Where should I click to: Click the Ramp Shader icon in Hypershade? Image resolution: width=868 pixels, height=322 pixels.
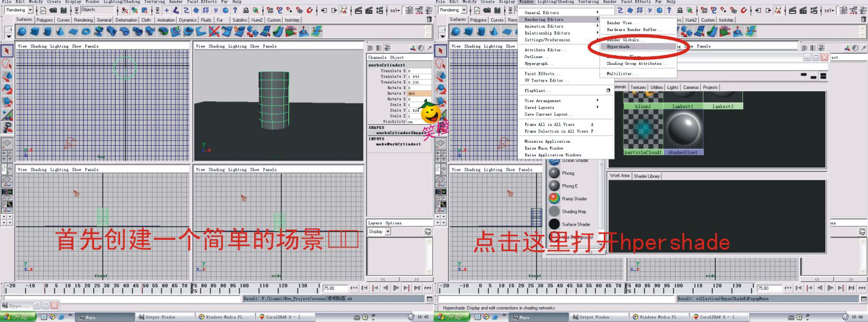pos(554,198)
